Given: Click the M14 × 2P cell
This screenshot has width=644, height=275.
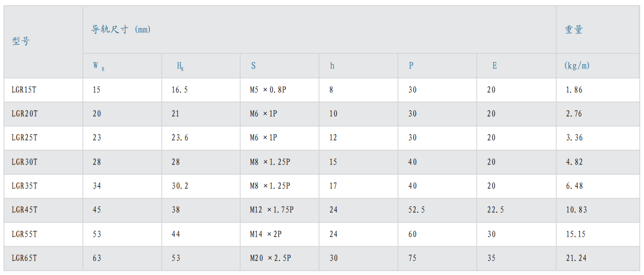Looking at the screenshot, I should 267,234.
